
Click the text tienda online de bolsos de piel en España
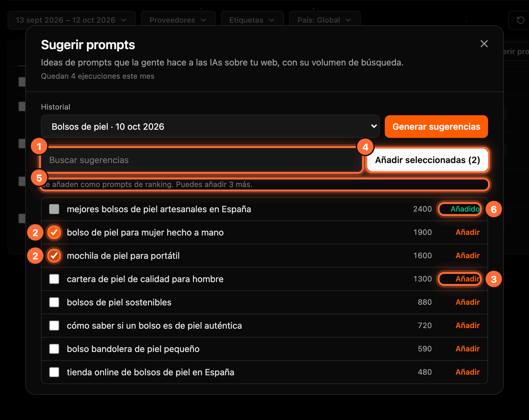coord(151,372)
